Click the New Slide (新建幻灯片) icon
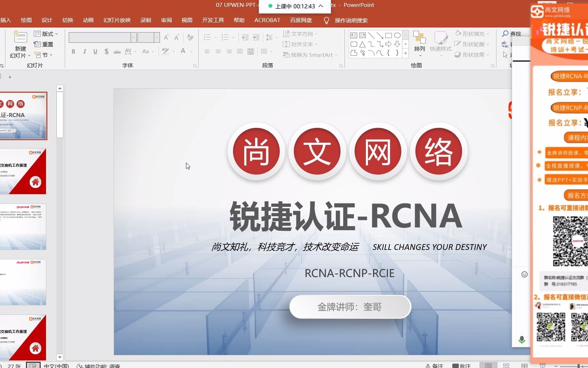The width and height of the screenshot is (588, 368). pyautogui.click(x=20, y=37)
